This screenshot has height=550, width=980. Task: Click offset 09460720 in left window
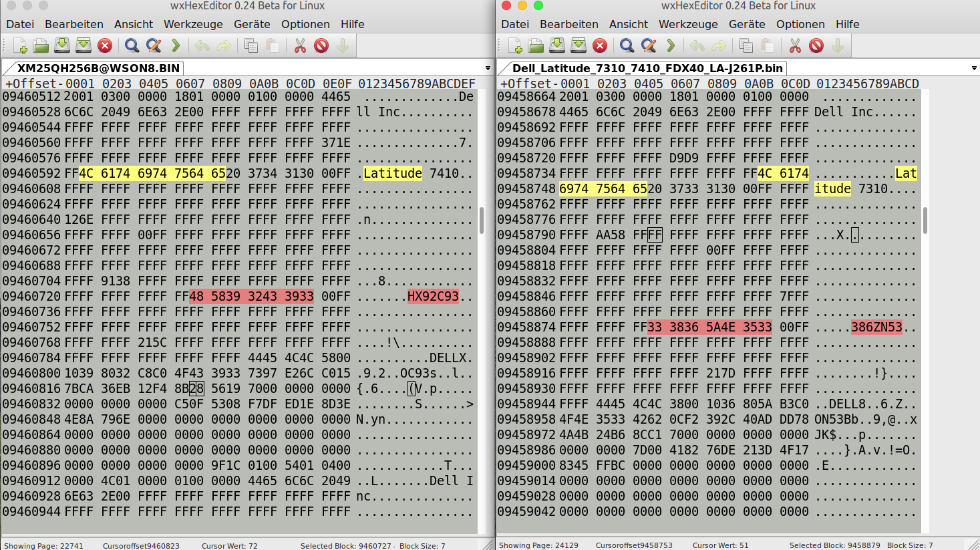32,296
